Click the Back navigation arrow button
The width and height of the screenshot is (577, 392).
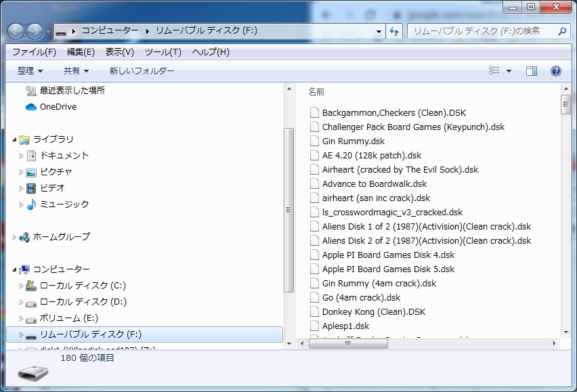[16, 32]
